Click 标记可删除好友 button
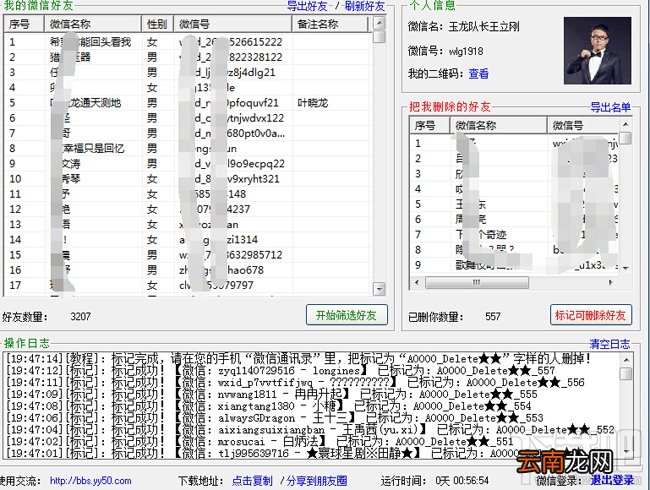Image resolution: width=650 pixels, height=490 pixels. 591,315
